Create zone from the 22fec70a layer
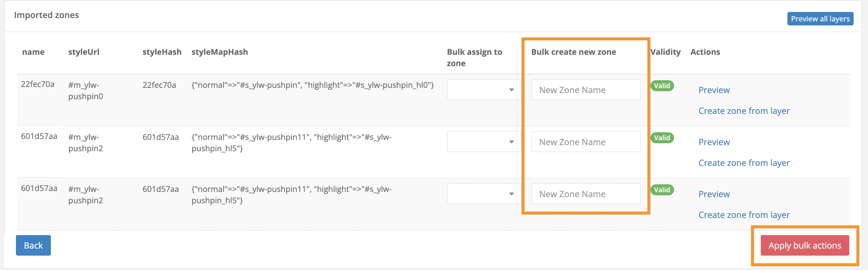868x270 pixels. tap(744, 111)
